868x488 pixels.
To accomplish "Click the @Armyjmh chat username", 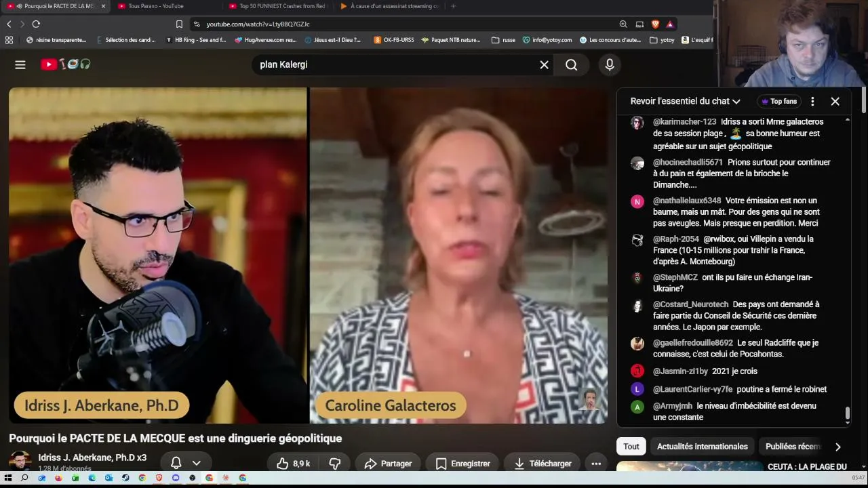I will pos(673,406).
